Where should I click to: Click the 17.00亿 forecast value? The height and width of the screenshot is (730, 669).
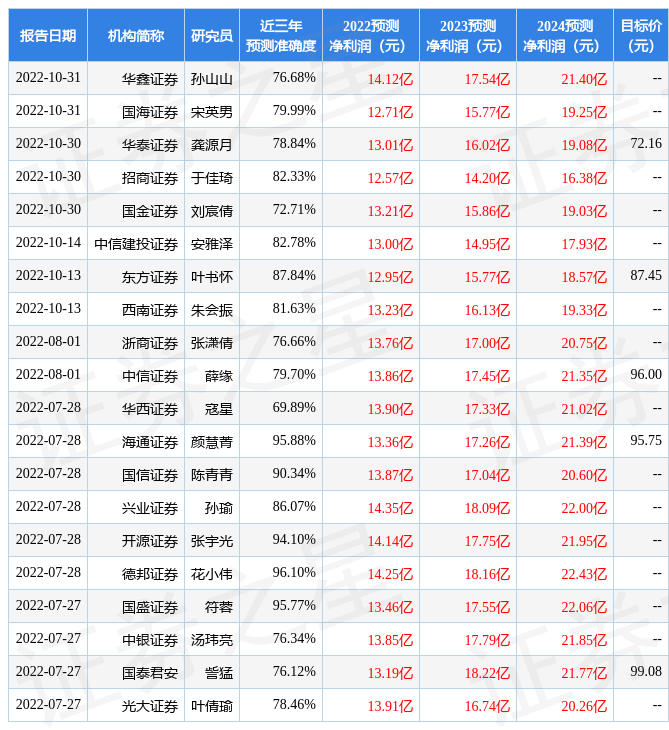(x=487, y=344)
